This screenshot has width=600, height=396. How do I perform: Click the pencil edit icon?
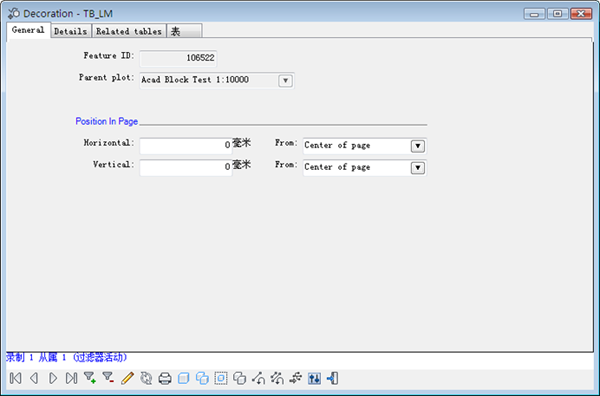[x=127, y=378]
